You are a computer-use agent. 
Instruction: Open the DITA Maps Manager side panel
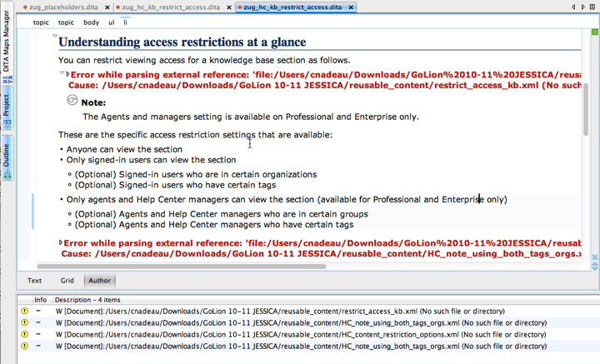tap(7, 45)
